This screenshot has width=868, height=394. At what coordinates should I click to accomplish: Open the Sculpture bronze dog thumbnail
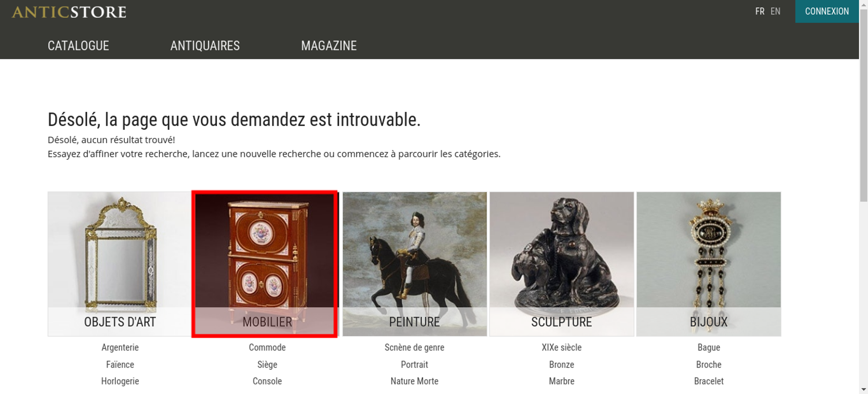[x=562, y=264]
